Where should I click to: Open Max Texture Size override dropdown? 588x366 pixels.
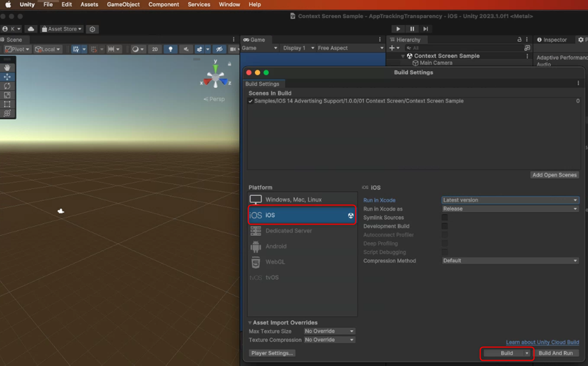pyautogui.click(x=329, y=331)
